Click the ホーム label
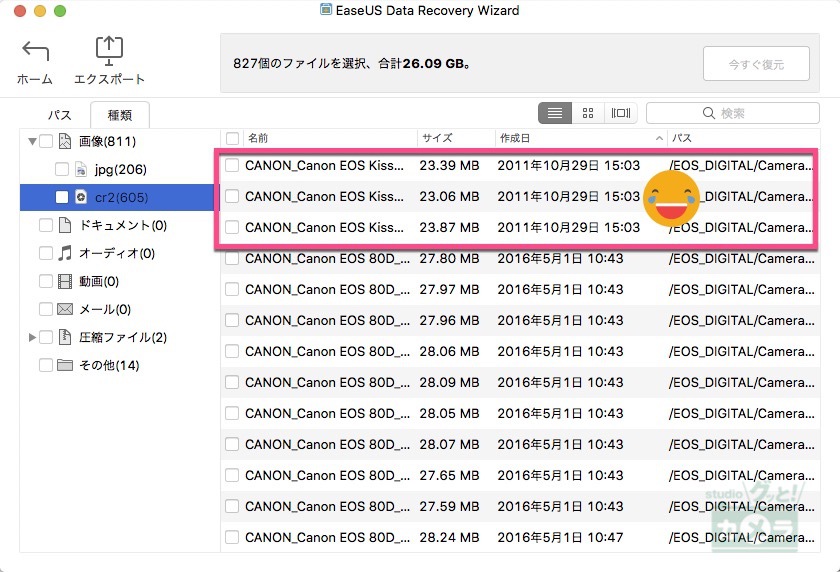840x572 pixels. (35, 79)
